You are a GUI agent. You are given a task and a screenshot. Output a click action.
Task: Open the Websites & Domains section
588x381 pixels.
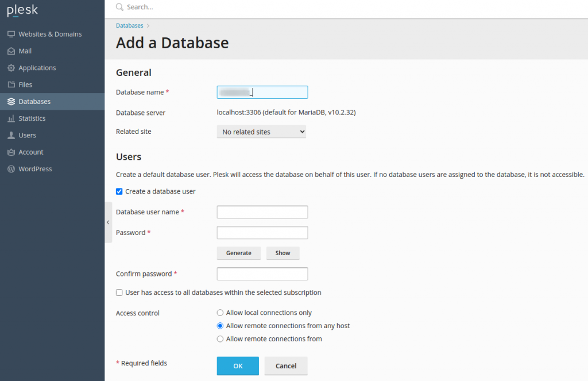[x=11, y=34]
